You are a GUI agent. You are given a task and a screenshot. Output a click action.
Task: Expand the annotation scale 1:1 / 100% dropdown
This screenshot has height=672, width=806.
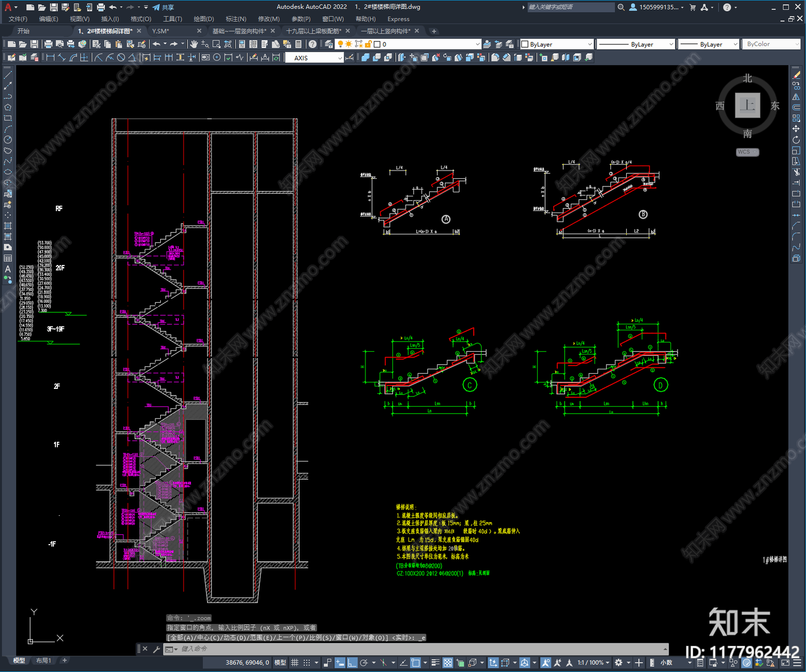pyautogui.click(x=593, y=663)
